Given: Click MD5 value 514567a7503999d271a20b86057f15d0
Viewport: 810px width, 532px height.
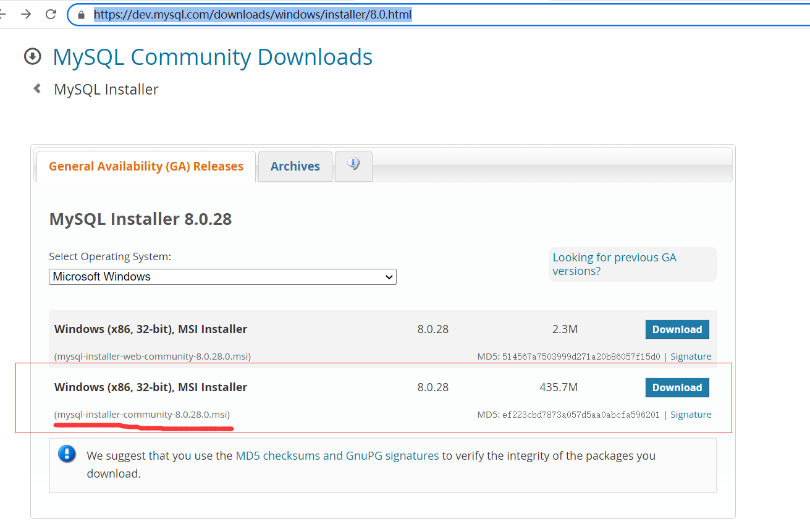Looking at the screenshot, I should pos(581,357).
